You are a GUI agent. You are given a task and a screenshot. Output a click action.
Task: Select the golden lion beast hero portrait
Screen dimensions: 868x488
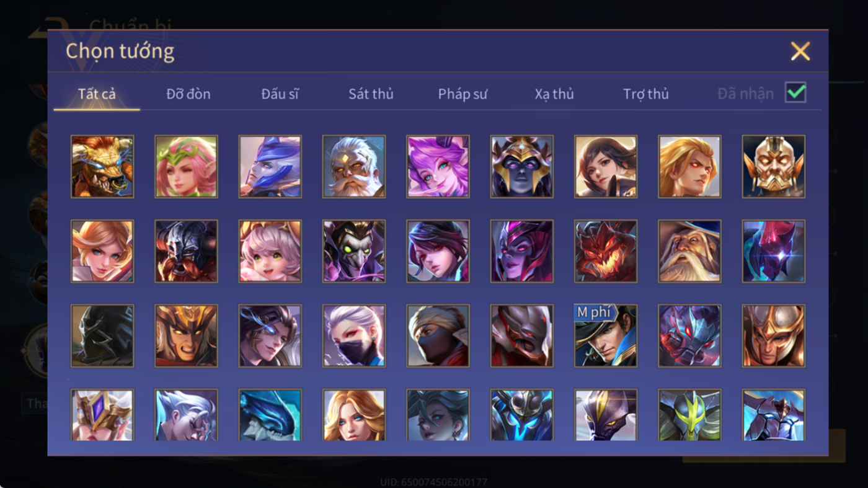point(102,167)
